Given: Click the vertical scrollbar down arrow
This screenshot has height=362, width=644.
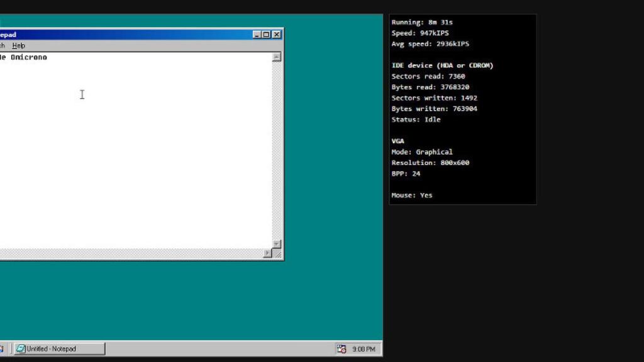Looking at the screenshot, I should [x=277, y=244].
